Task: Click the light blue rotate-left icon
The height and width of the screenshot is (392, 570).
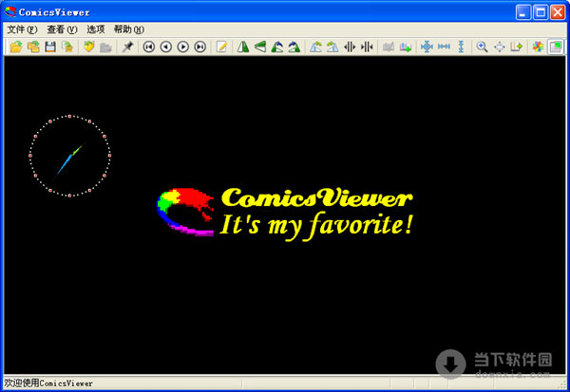Action: (315, 47)
